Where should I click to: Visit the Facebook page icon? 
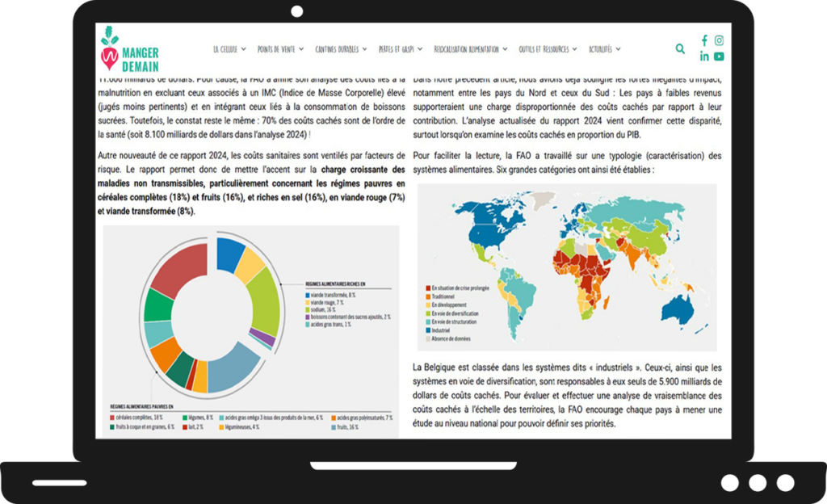[704, 40]
